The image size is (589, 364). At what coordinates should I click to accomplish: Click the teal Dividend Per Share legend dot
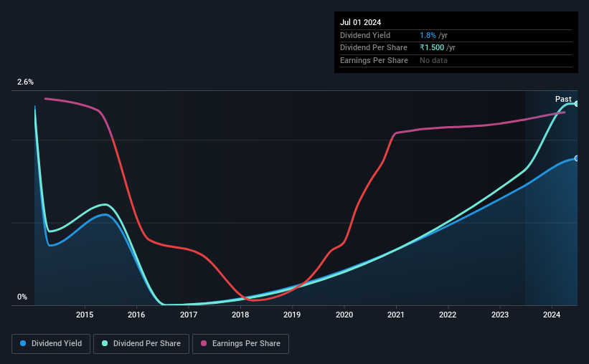(105, 343)
